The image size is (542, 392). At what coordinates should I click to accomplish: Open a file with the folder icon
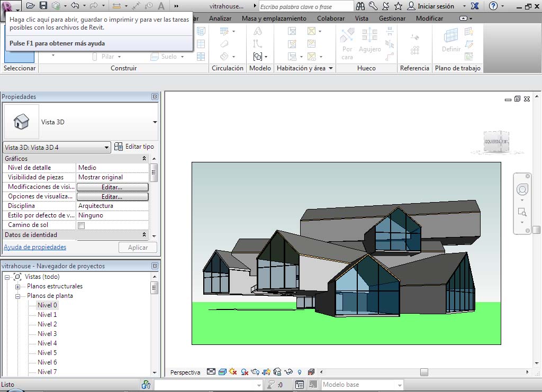[31, 6]
